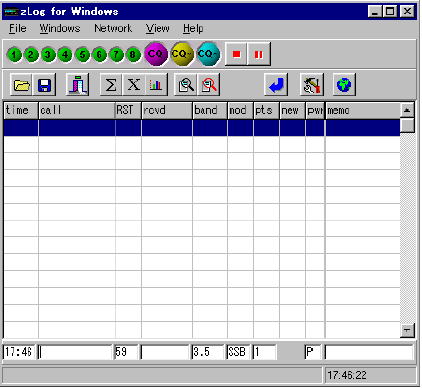Open the View menu
The width and height of the screenshot is (422, 388).
(x=157, y=29)
